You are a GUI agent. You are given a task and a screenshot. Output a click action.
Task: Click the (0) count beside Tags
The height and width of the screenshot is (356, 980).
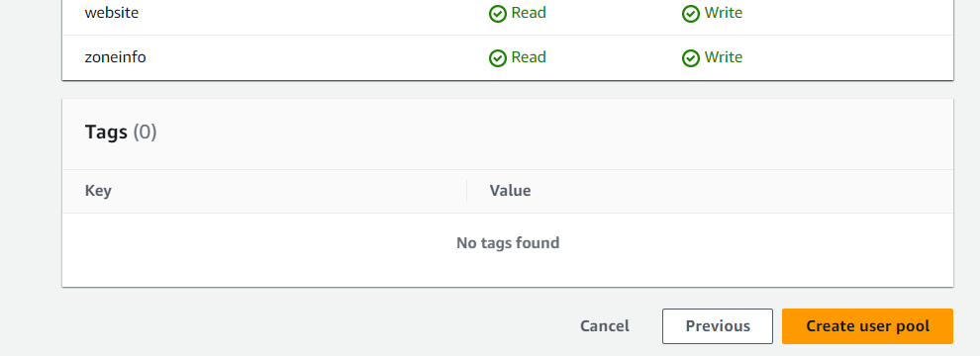click(145, 132)
